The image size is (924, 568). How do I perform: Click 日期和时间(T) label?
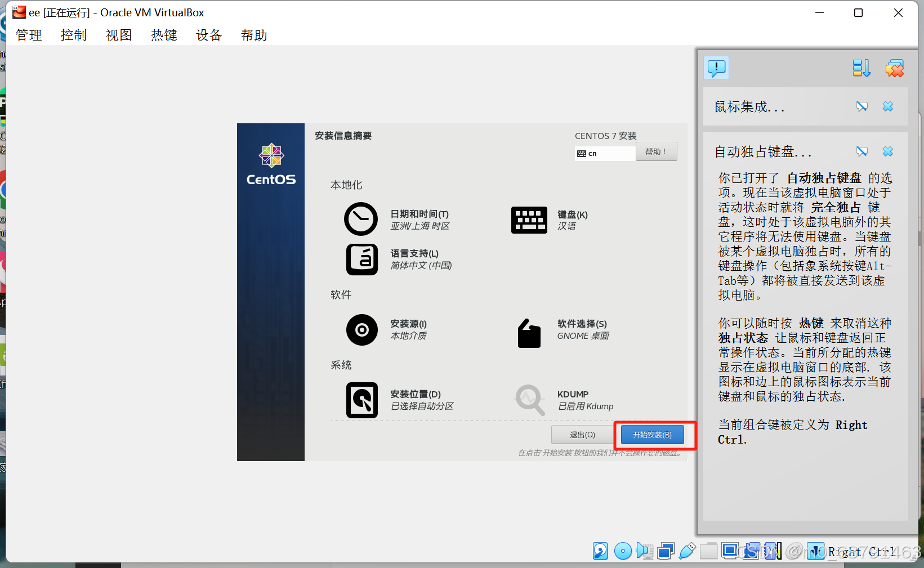point(419,214)
